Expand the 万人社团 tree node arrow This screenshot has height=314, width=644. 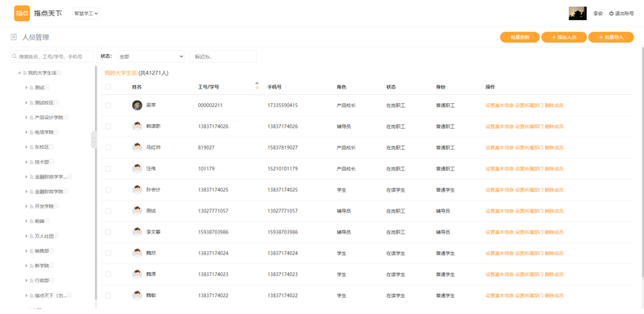point(27,236)
